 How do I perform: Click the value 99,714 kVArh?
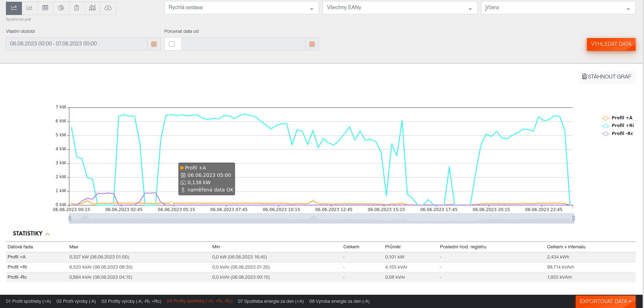tap(560, 267)
